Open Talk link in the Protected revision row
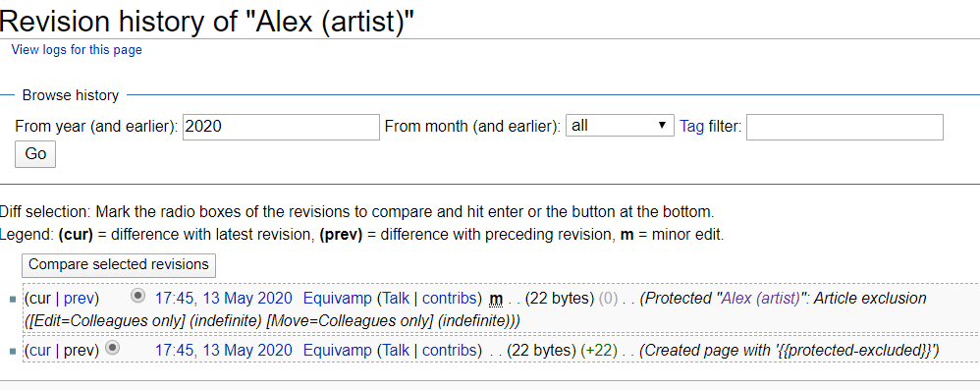 coord(396,298)
